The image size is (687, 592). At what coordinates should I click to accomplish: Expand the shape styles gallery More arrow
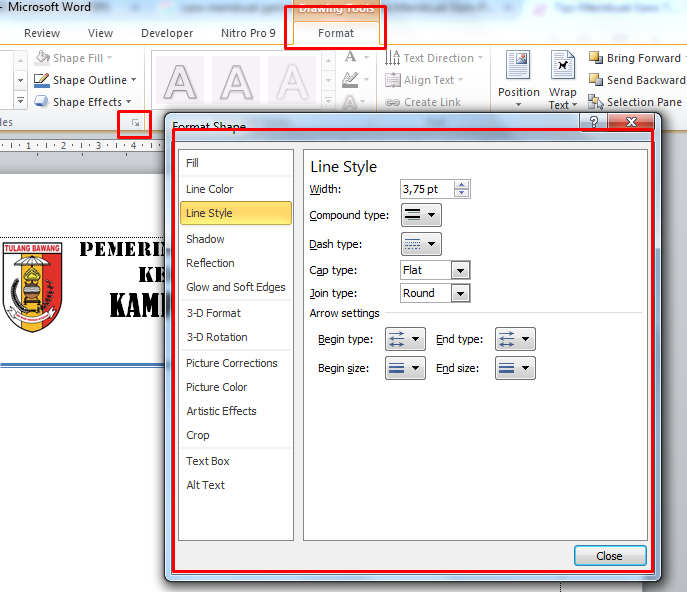coord(20,101)
